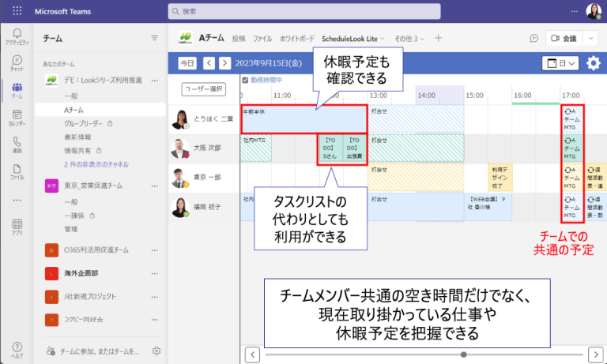Open 利用デザイン校了 event of 東京 一郎

500,178
